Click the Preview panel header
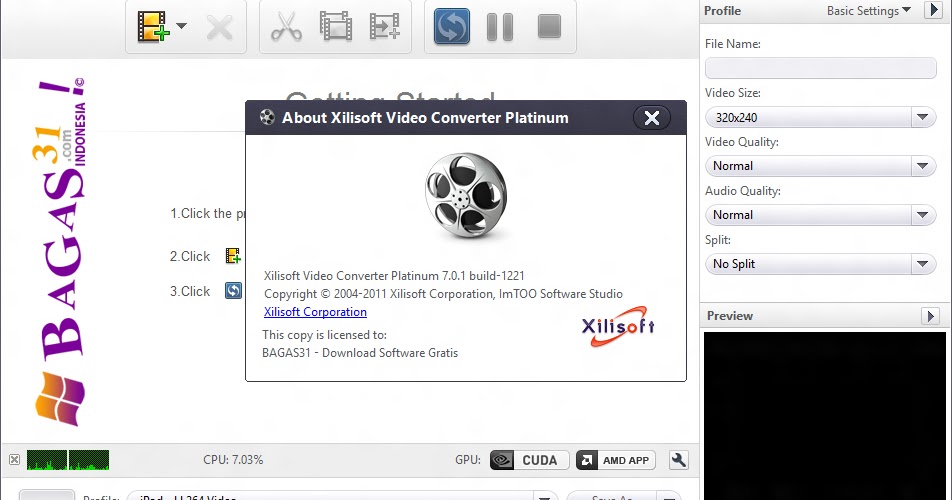The image size is (952, 500). tap(823, 316)
